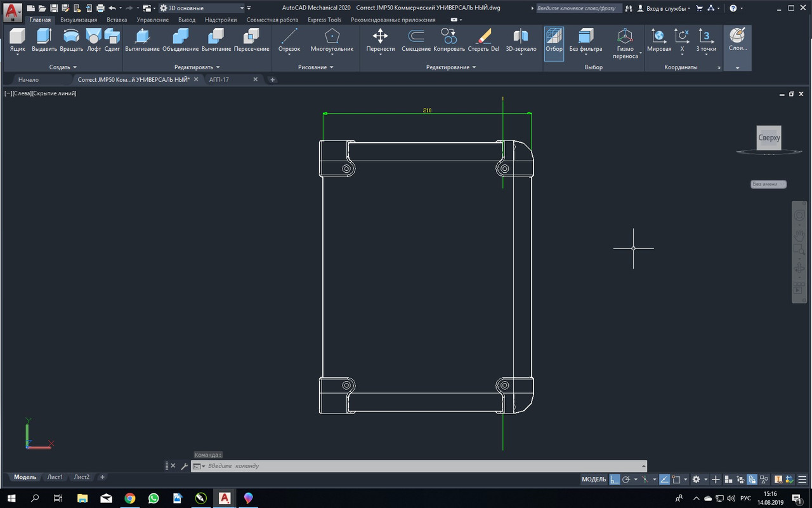Open the Гизмо переноса dropdown
Screen dimensions: 812x508
[x=626, y=43]
